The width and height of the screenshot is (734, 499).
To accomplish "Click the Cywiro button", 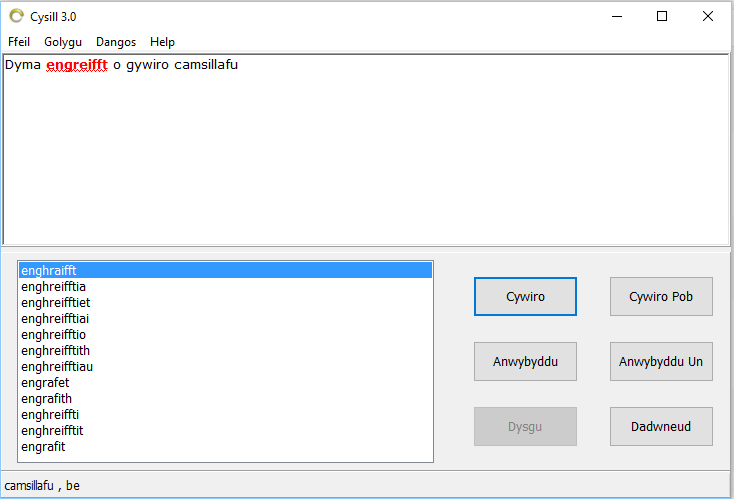I will [x=525, y=297].
